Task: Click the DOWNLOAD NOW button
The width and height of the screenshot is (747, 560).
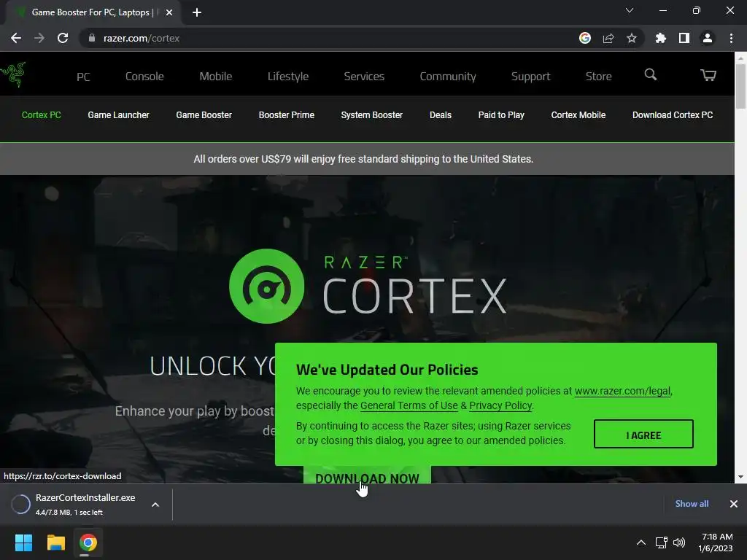Action: click(367, 475)
